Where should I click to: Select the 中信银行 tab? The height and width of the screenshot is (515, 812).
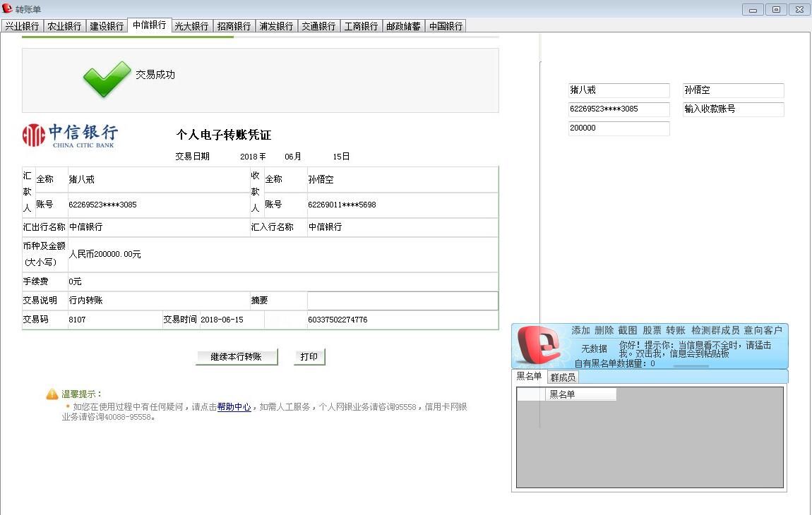[149, 25]
